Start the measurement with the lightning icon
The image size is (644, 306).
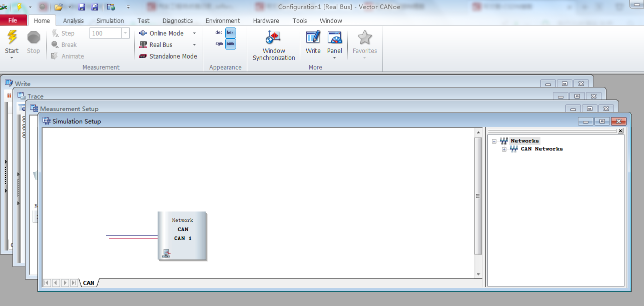pos(12,37)
